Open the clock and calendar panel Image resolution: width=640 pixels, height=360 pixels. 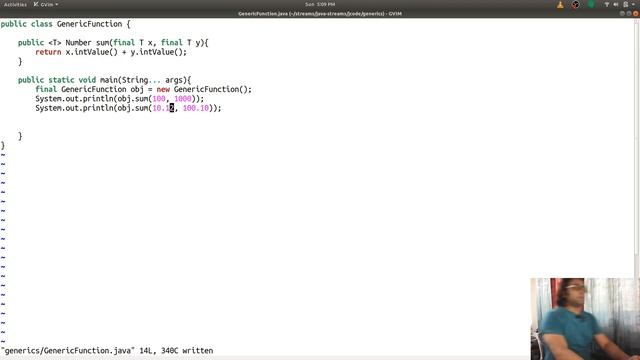[x=320, y=4]
